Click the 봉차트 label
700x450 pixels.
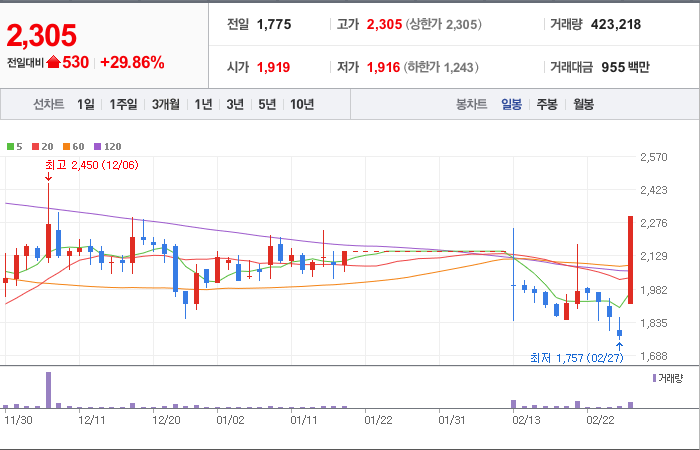click(x=471, y=104)
